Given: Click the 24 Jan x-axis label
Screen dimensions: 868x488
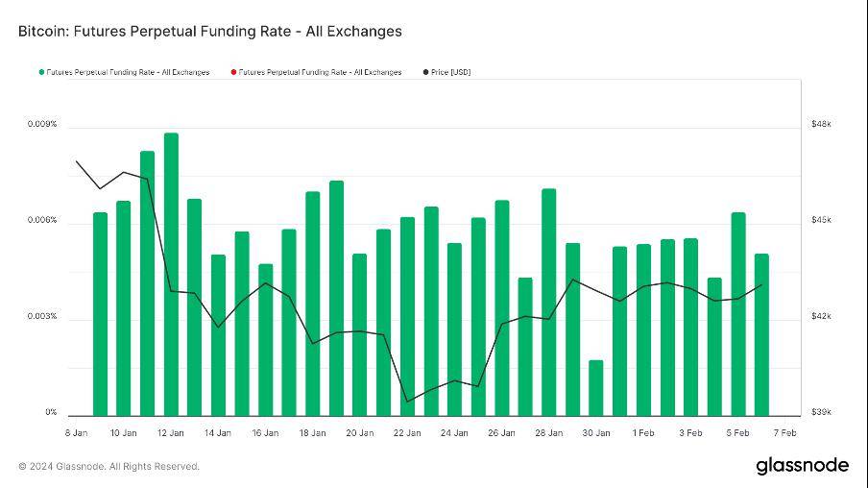Looking at the screenshot, I should point(454,432).
